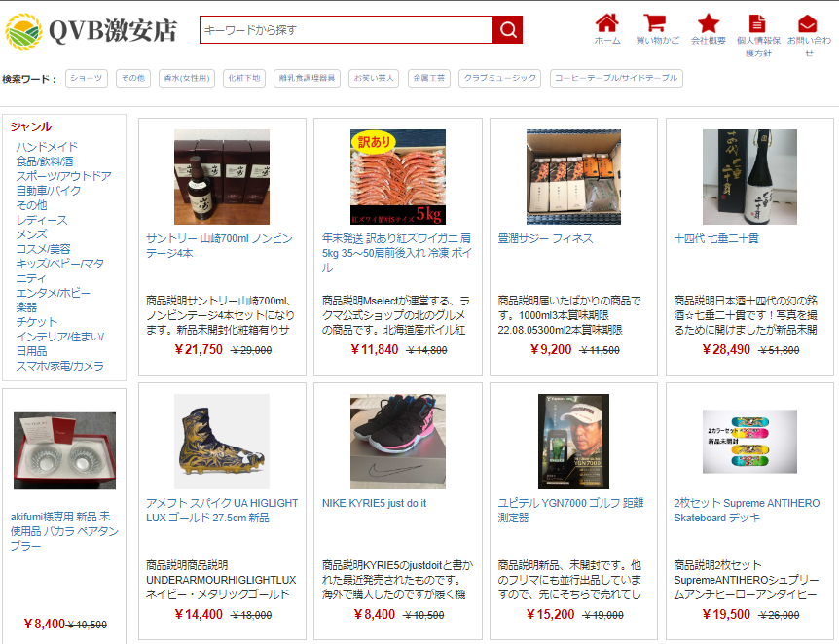The height and width of the screenshot is (644, 839).
Task: Open the インテリア/住まい/日用品 category
Action: [60, 343]
